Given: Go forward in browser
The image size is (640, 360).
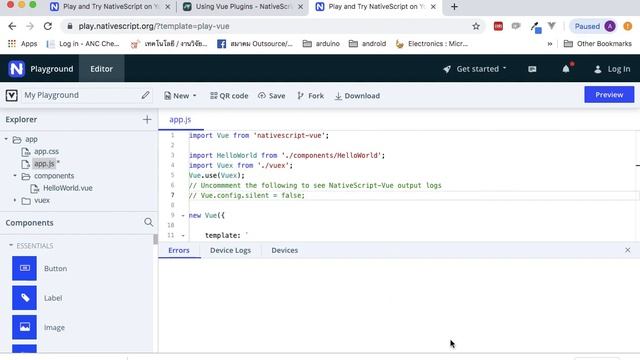Looking at the screenshot, I should point(30,26).
